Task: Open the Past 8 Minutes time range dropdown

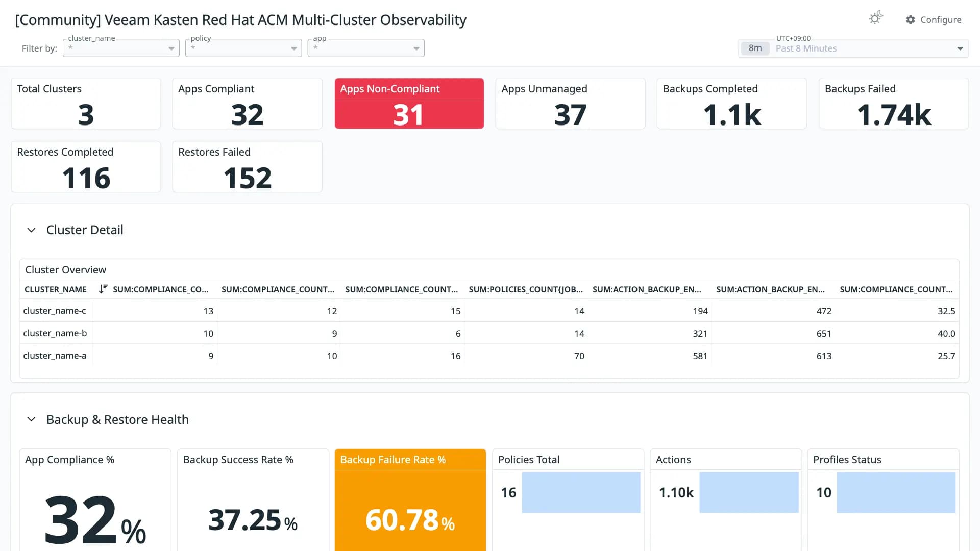Action: pyautogui.click(x=853, y=48)
